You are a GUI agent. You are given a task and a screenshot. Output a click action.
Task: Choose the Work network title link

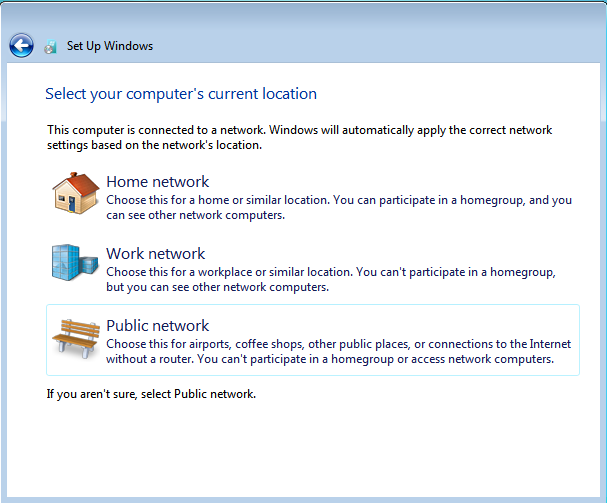[156, 254]
